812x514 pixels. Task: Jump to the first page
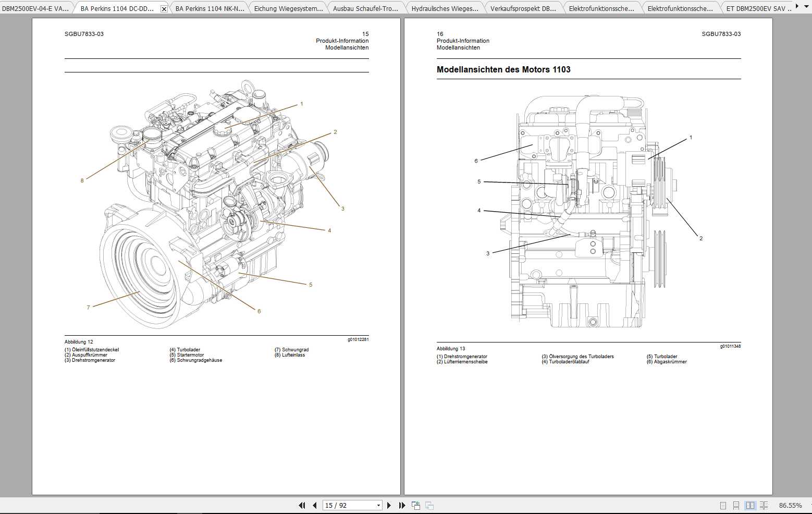[x=302, y=505]
